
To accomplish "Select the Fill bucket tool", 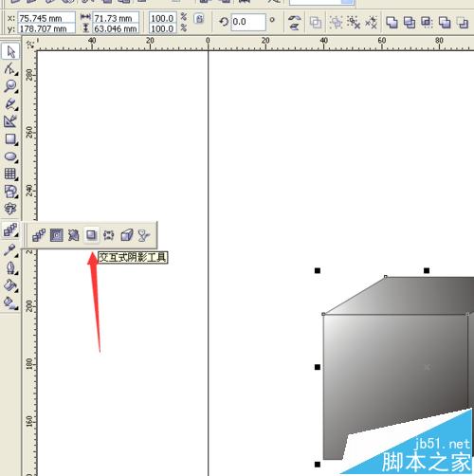I will click(10, 285).
